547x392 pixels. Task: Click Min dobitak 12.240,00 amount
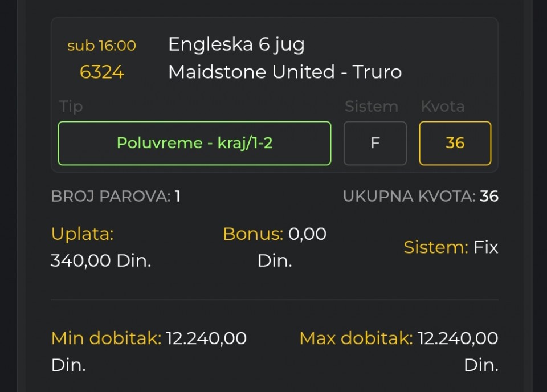coord(206,338)
